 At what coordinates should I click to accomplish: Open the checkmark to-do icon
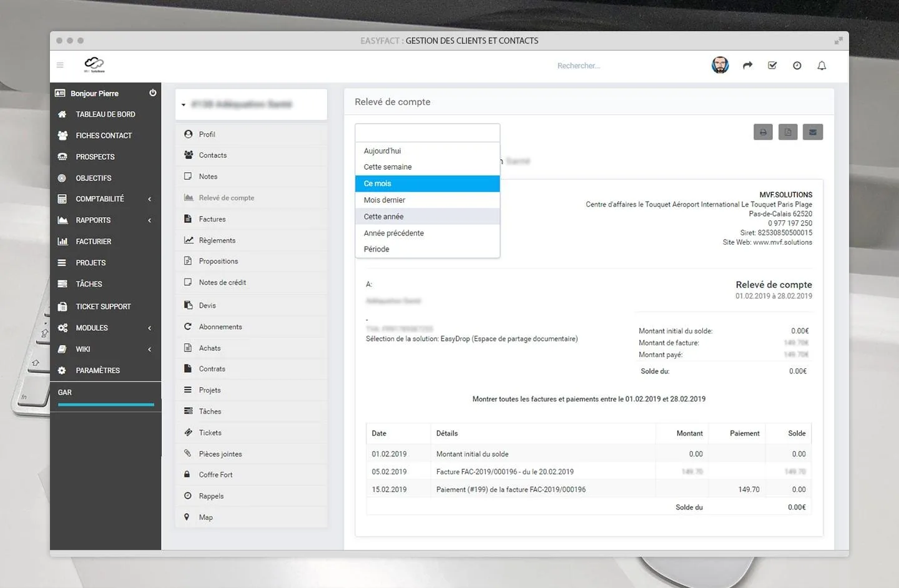[772, 66]
